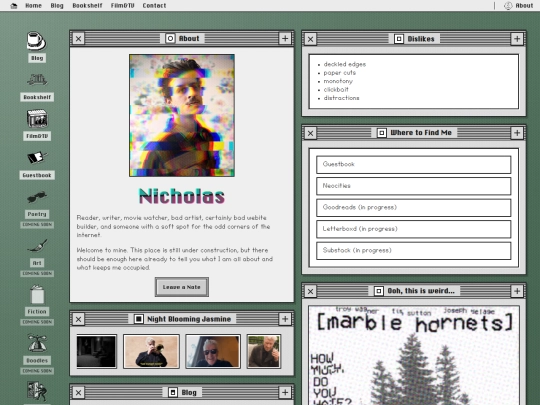Click the Night Blooming Jasmine title icon
The width and height of the screenshot is (540, 405).
[138, 319]
